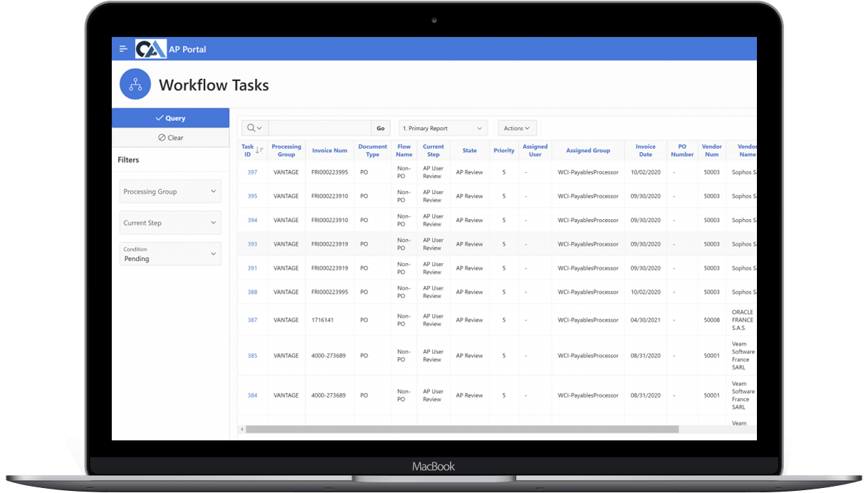This screenshot has height=493, width=868.
Task: Open the Primary Report dropdown
Action: click(x=443, y=128)
